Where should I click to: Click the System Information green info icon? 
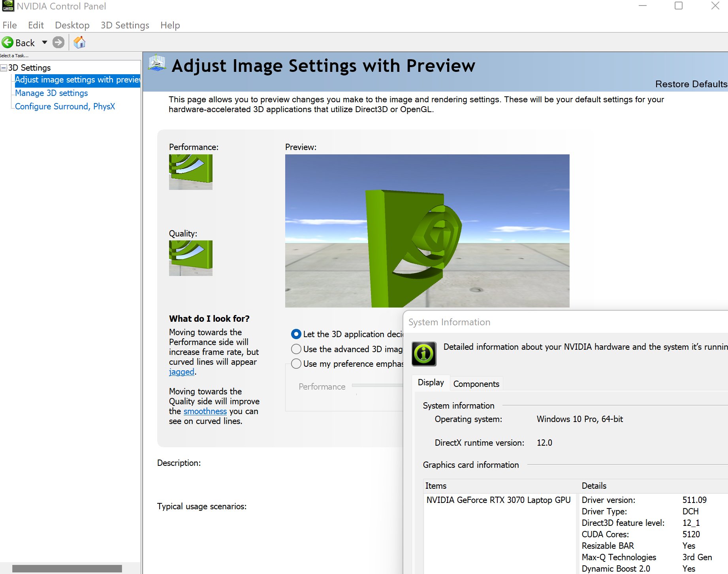tap(424, 353)
